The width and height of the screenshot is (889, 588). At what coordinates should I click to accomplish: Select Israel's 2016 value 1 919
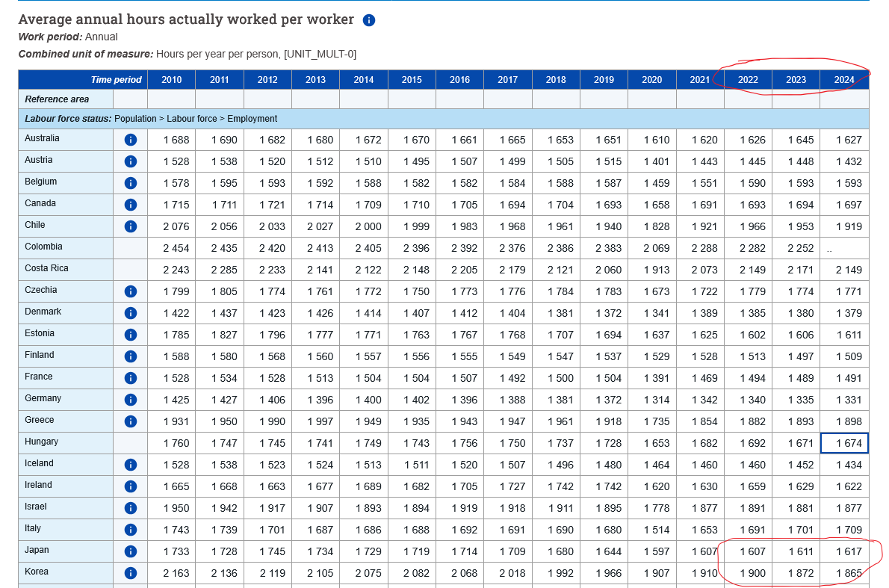[459, 508]
